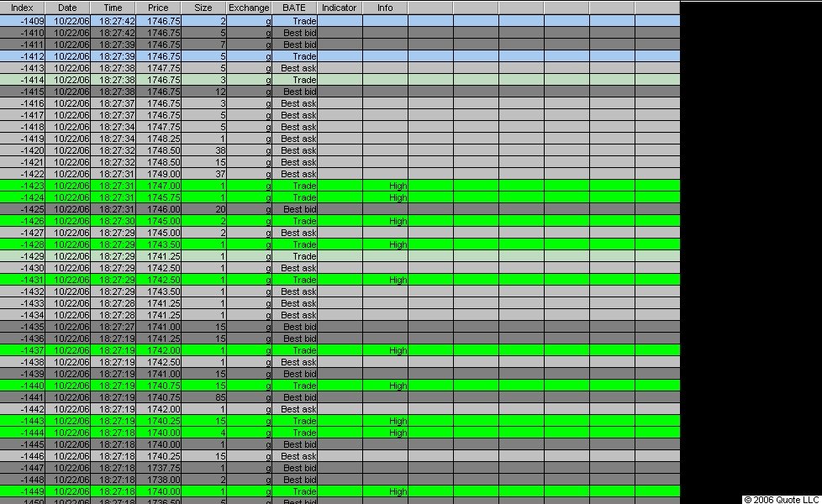The height and width of the screenshot is (504, 822).
Task: Click Trade cell in row -1412
Action: pos(294,56)
